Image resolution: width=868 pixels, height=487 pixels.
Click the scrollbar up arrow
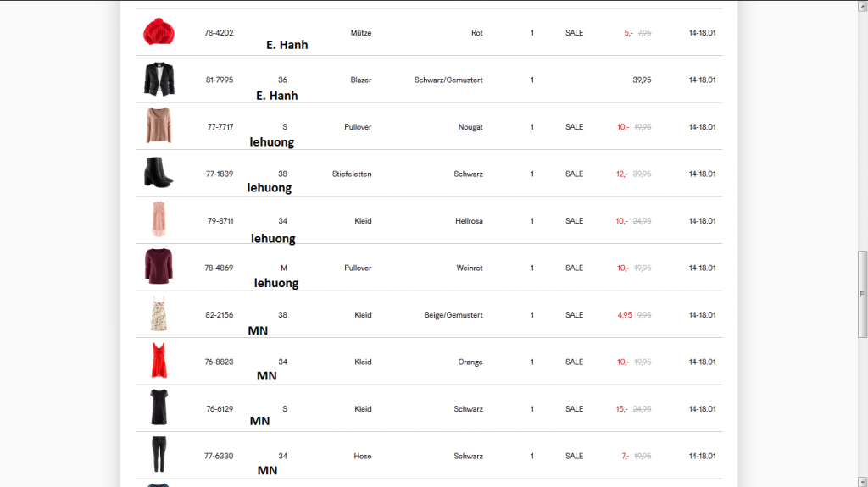coord(862,6)
